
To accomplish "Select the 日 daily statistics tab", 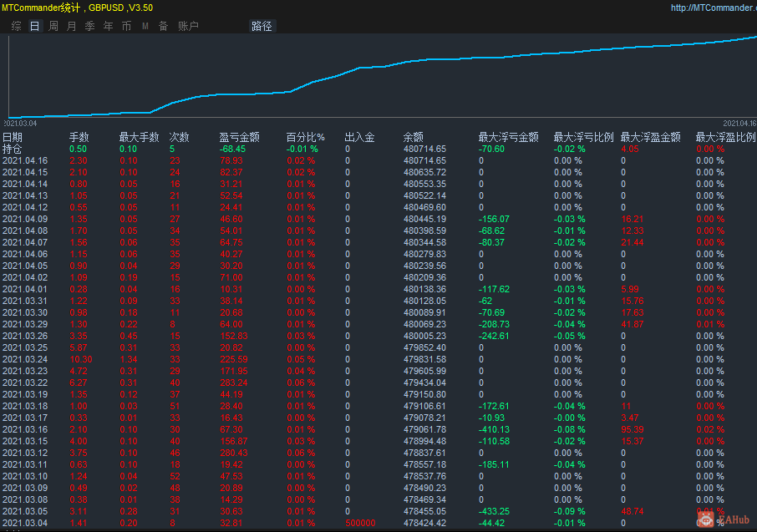I will (34, 26).
